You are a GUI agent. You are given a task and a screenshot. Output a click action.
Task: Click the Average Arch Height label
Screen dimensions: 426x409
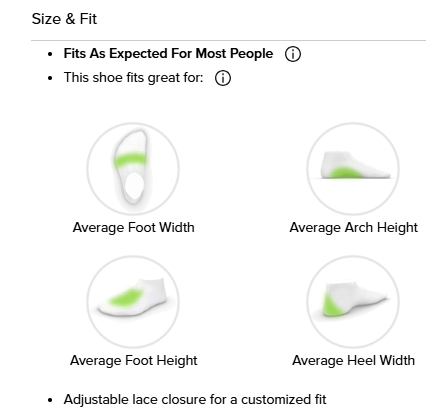[x=353, y=228]
